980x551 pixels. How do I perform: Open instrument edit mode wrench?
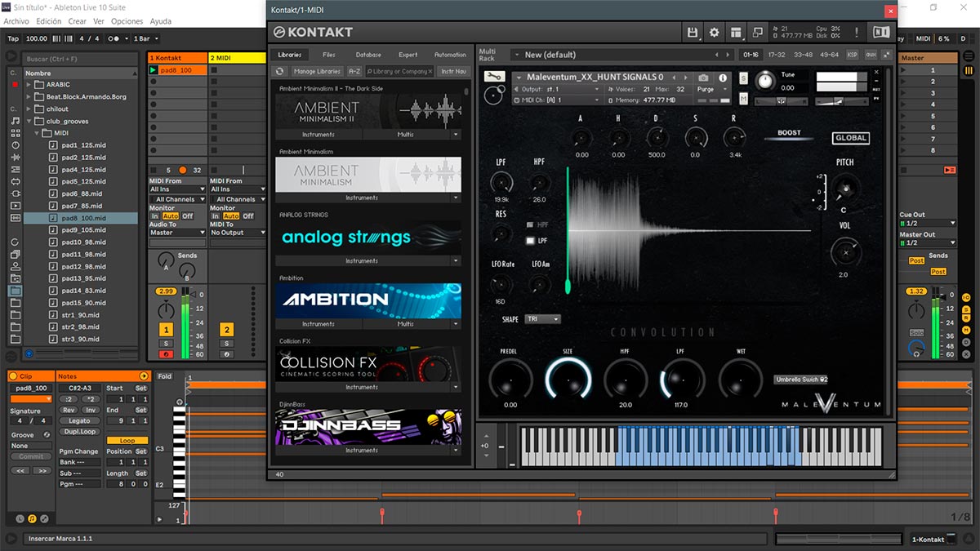(493, 76)
